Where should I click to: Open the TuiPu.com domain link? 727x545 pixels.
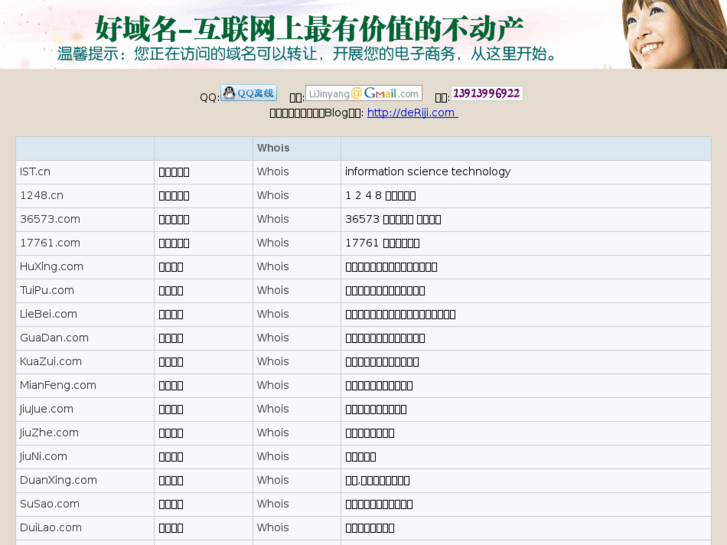[x=47, y=290]
